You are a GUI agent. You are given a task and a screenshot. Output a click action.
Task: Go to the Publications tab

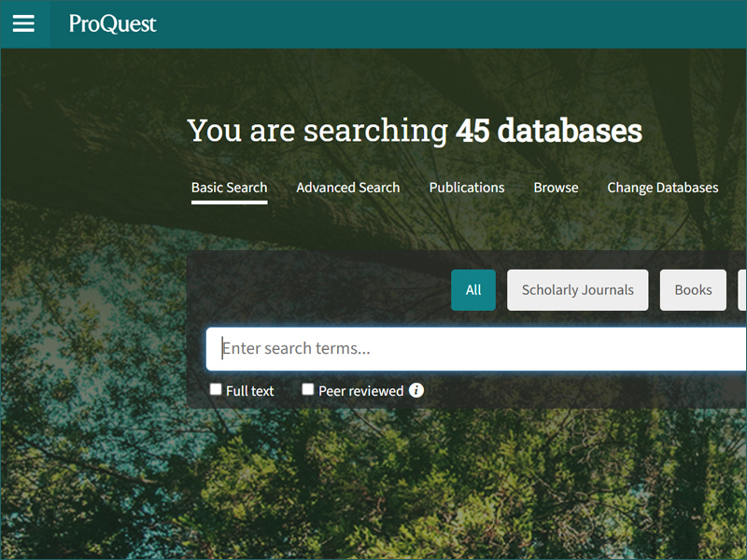[466, 188]
